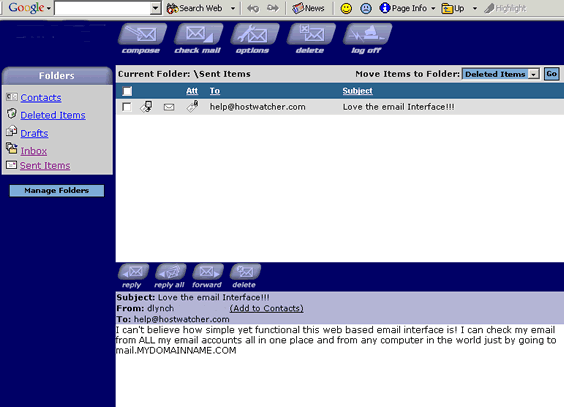Click the forward icon
The image size is (564, 407).
tap(208, 272)
